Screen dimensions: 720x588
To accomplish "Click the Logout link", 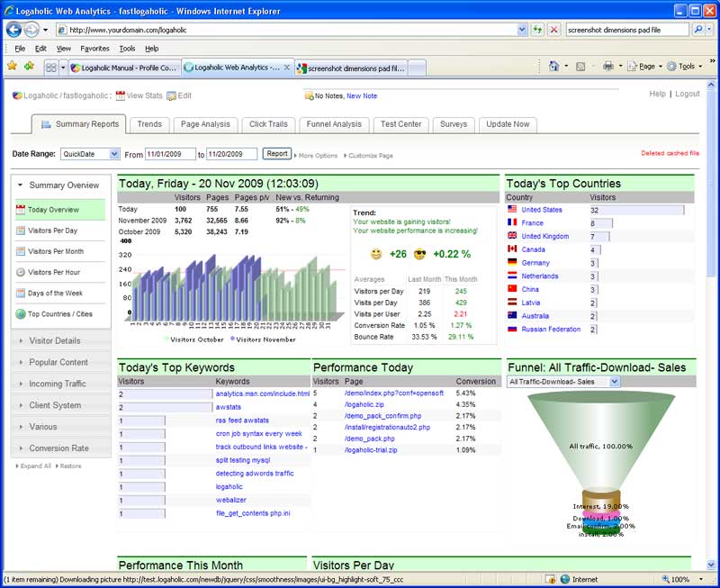I will pos(687,94).
